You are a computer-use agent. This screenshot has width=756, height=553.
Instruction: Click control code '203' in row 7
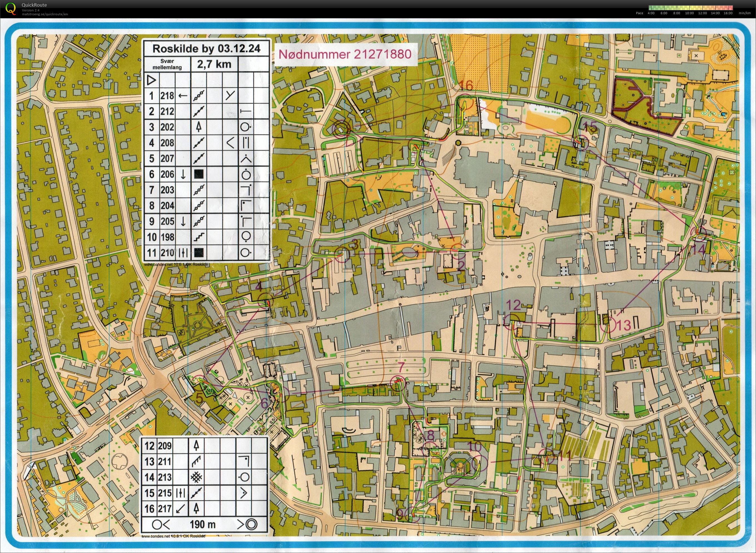coord(167,190)
